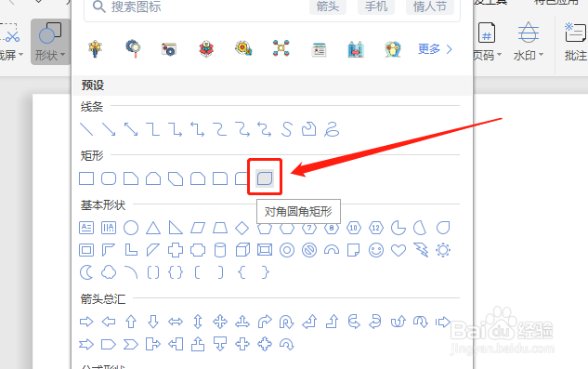The image size is (588, 369).
Task: Select the right arrow shape
Action: pos(86,322)
